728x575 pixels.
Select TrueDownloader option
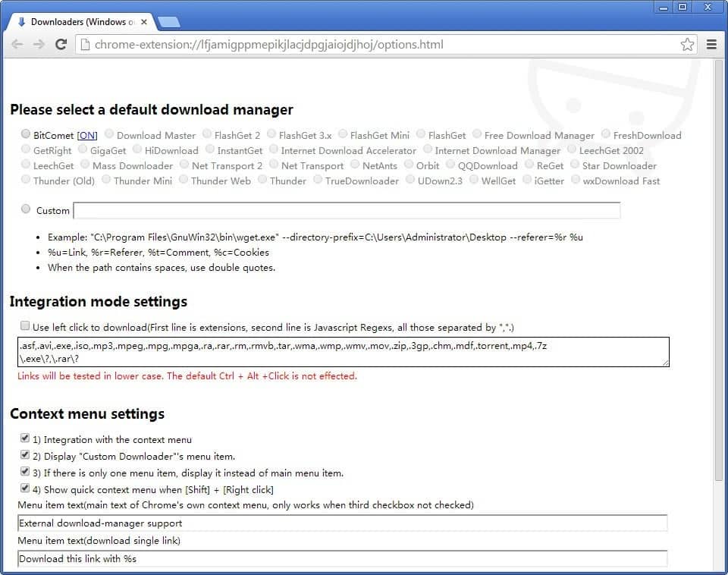tap(318, 179)
